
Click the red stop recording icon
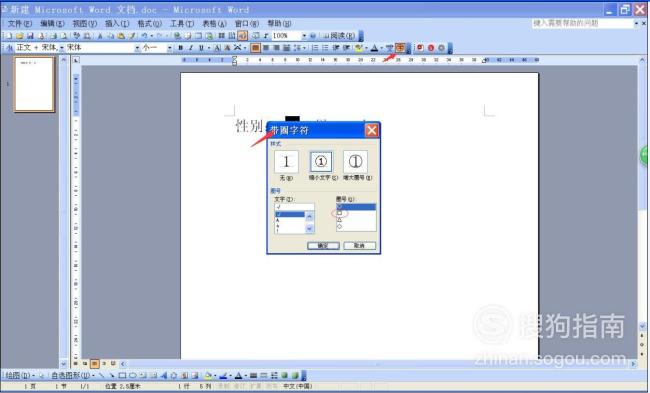coord(431,48)
